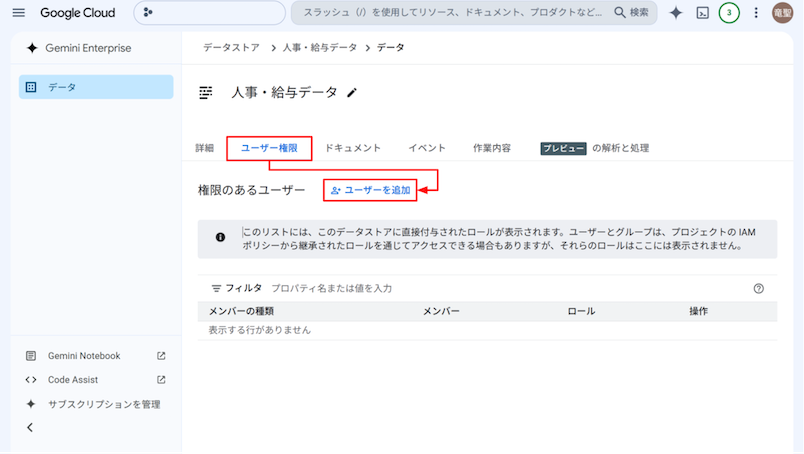Switch to the ドキュメント tab
Screen dimensions: 804x454
click(x=353, y=148)
